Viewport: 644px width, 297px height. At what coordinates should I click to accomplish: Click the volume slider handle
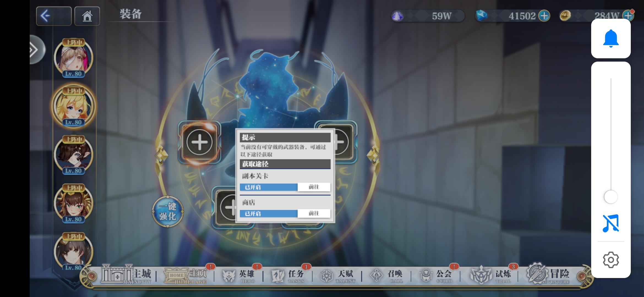(x=611, y=197)
